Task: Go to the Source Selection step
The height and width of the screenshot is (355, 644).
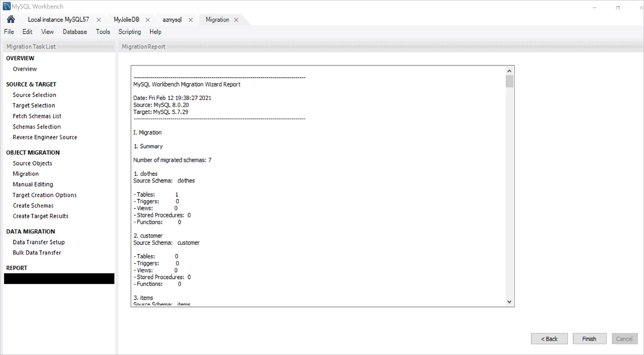Action: click(34, 95)
